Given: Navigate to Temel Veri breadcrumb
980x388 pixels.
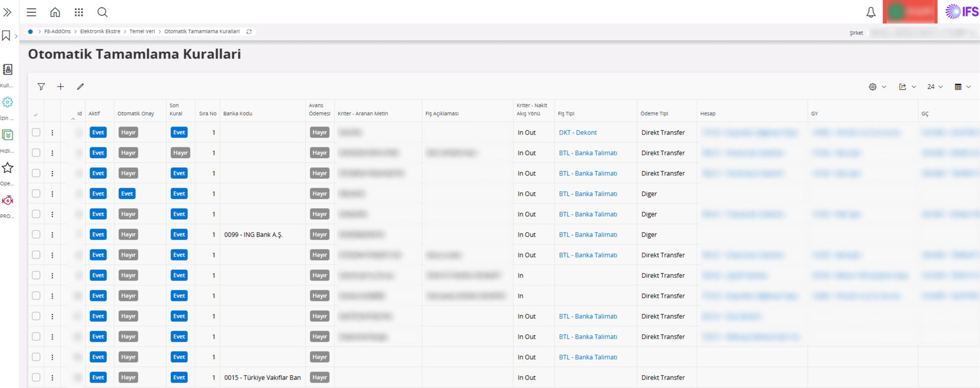Looking at the screenshot, I should (x=142, y=32).
